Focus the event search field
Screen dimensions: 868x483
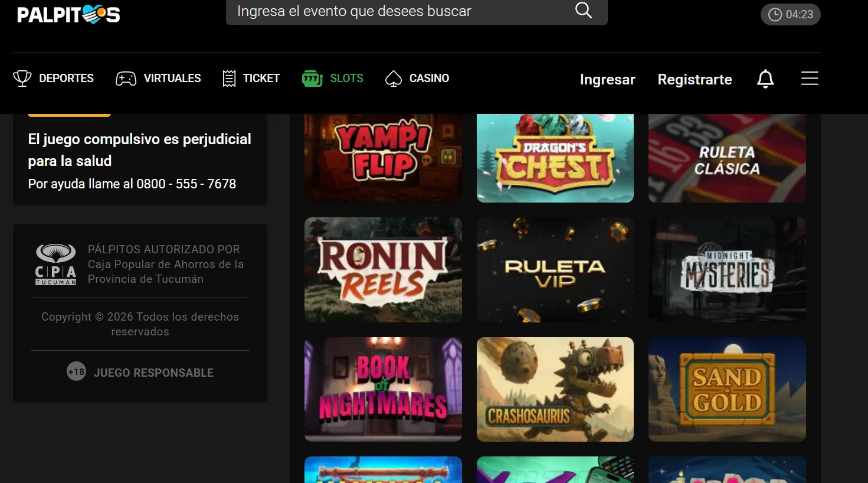tap(401, 11)
